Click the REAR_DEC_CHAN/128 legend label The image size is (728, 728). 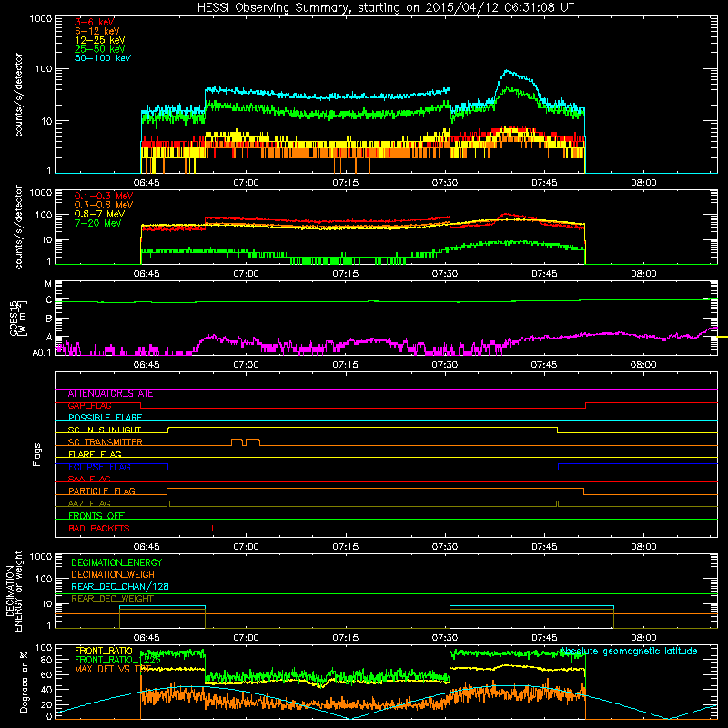[x=120, y=586]
